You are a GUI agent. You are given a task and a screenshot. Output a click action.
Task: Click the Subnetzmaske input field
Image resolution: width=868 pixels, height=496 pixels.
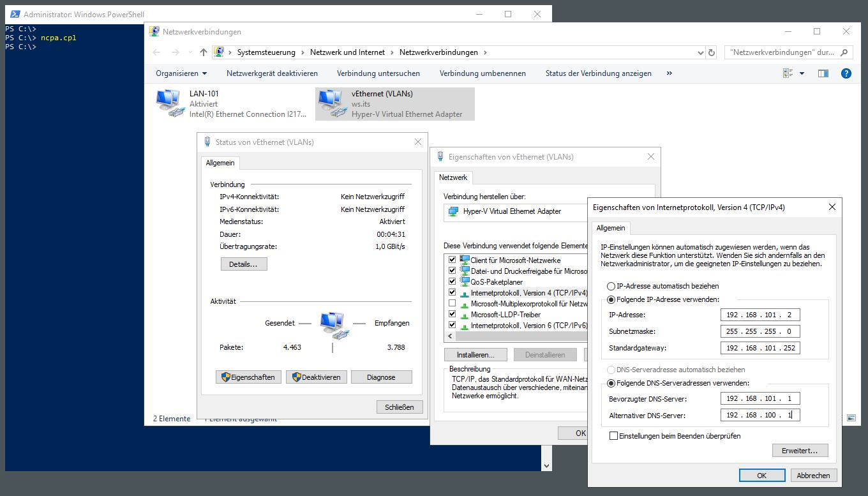(x=760, y=331)
